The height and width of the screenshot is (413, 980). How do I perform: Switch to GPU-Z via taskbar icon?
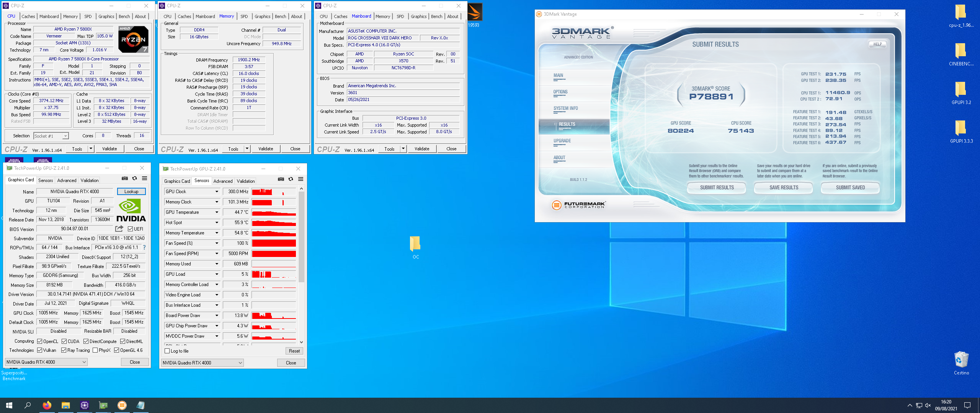coord(103,405)
